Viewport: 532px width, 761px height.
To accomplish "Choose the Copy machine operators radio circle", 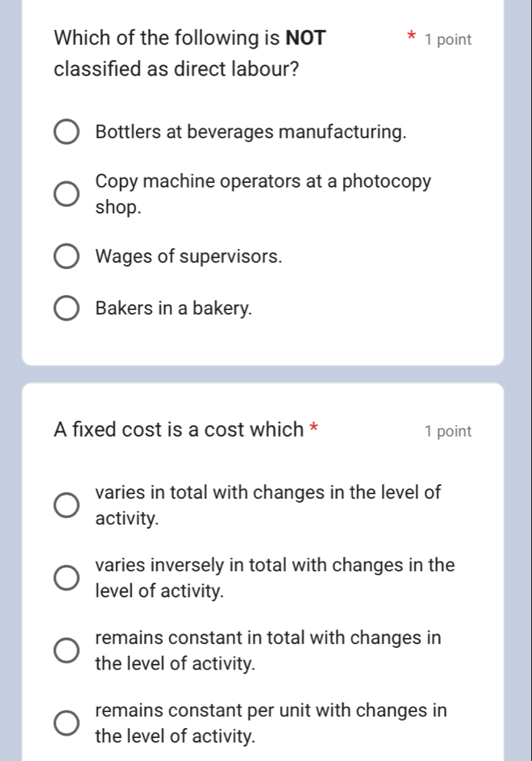I will click(x=67, y=195).
